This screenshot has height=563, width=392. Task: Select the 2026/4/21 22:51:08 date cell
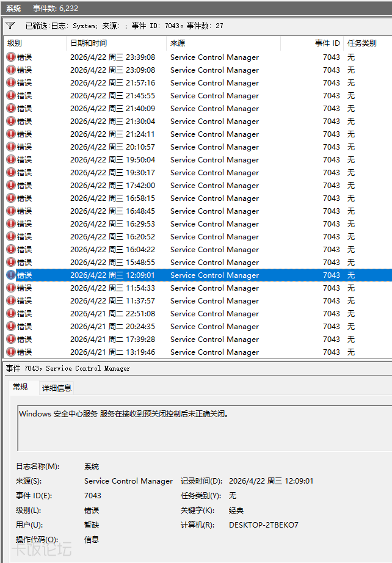click(113, 314)
